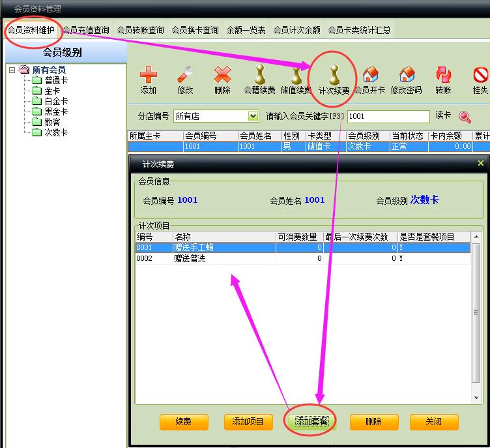The height and width of the screenshot is (448, 490).
Task: Click the 删除 button in 计次续费 dialog
Action: tap(374, 422)
